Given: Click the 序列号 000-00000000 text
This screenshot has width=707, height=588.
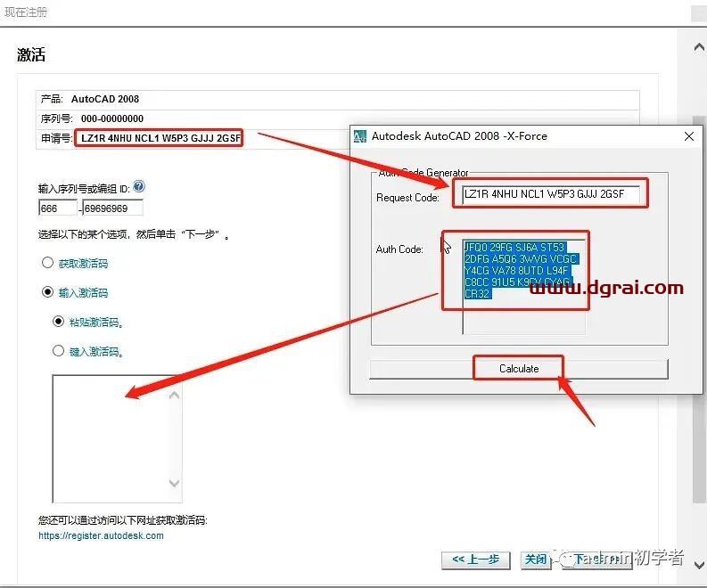Looking at the screenshot, I should (x=92, y=118).
